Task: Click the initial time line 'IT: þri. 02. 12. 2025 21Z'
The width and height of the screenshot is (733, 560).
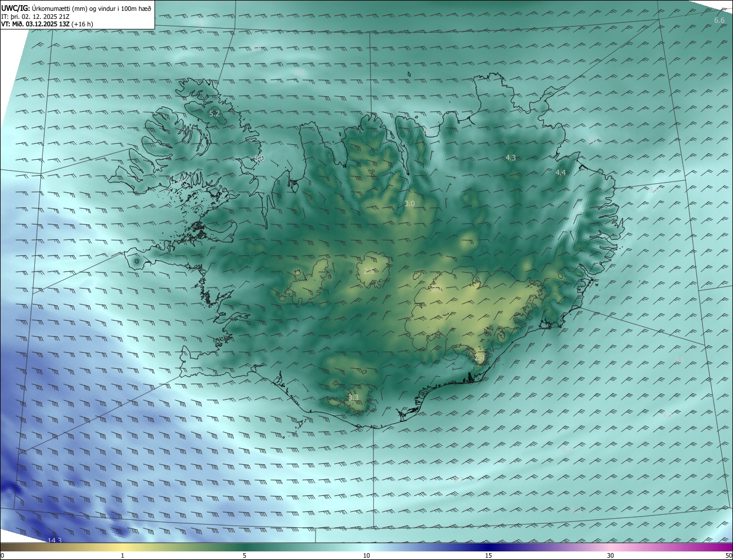Action: [36, 17]
